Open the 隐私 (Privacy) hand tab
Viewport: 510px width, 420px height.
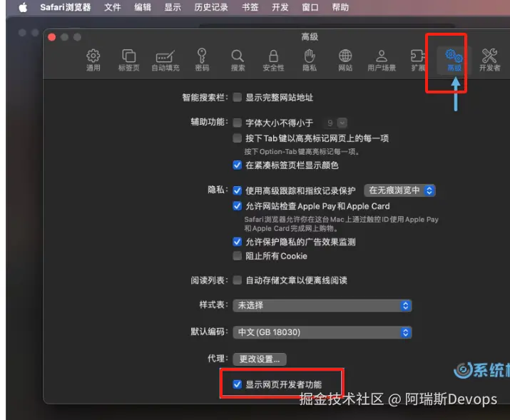(310, 60)
